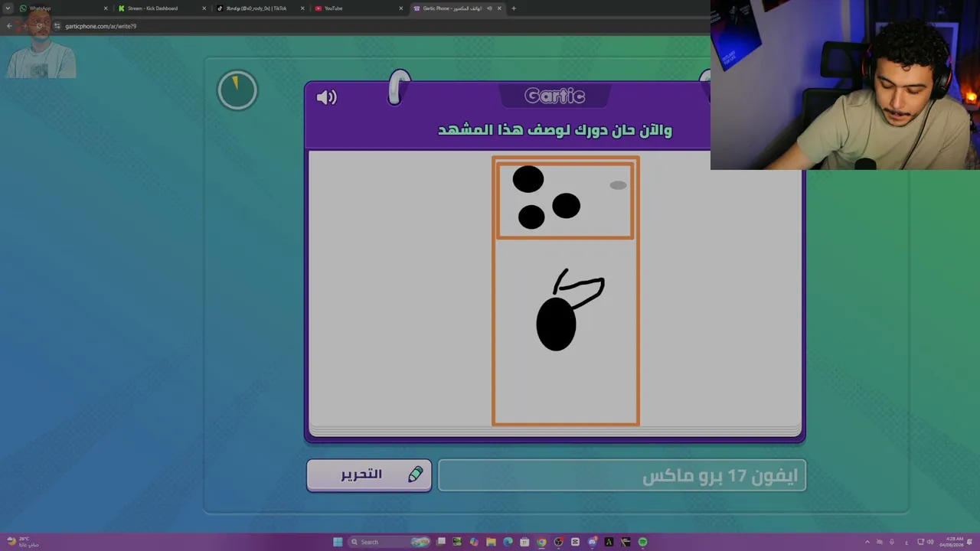Open CapCut from the taskbar
The height and width of the screenshot is (551, 980).
click(575, 542)
